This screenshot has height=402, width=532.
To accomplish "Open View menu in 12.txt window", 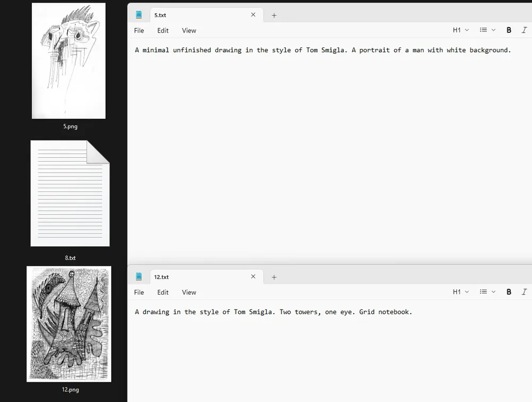I will point(189,292).
